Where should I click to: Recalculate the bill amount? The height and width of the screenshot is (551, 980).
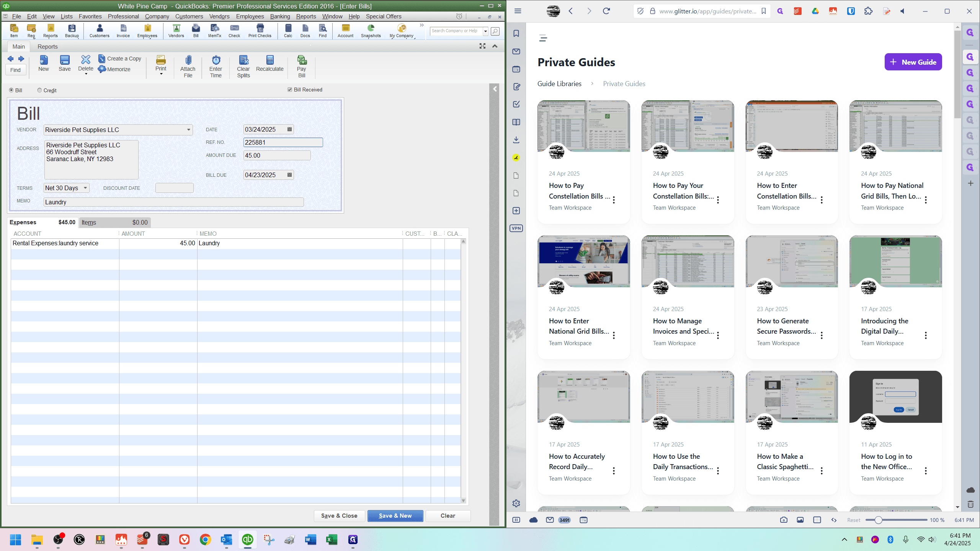pos(270,64)
